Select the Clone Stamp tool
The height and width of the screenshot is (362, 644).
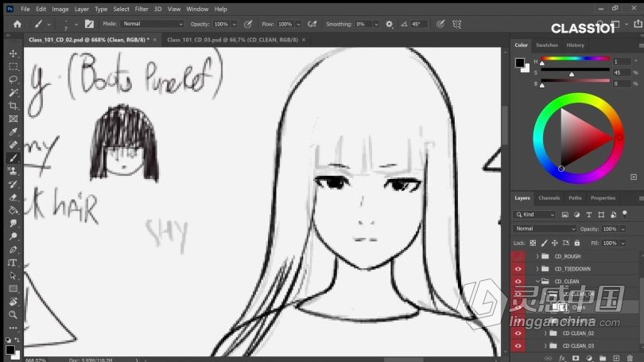[14, 171]
